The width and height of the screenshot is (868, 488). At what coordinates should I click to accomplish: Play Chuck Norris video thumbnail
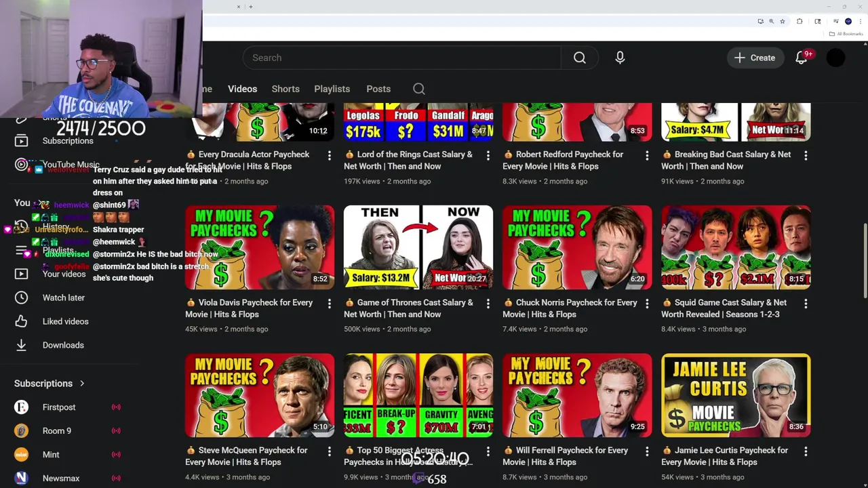(577, 247)
